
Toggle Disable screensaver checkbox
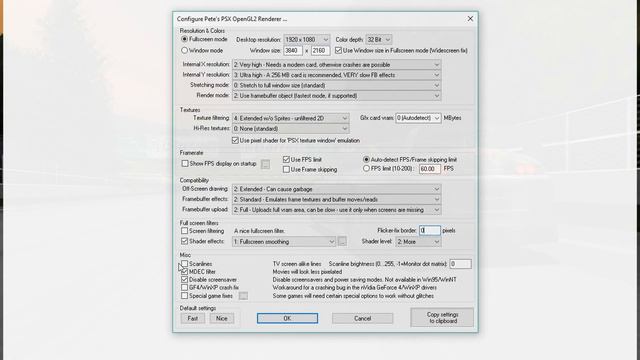[184, 280]
